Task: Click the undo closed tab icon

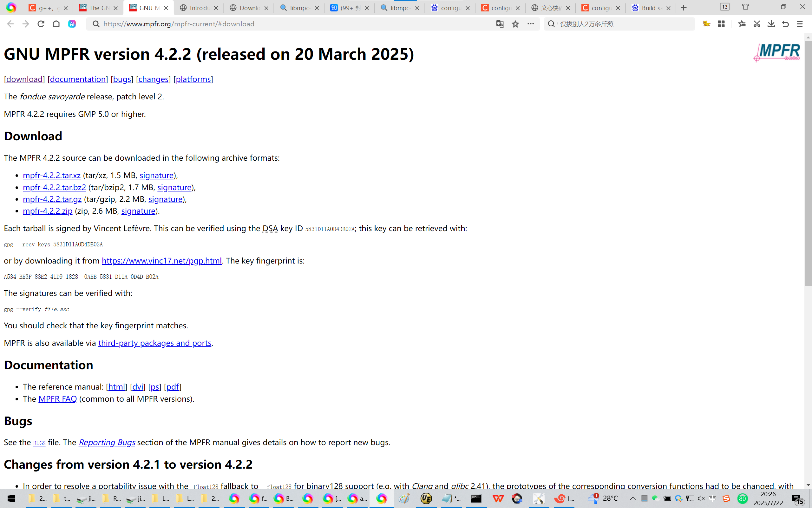Action: [x=785, y=24]
